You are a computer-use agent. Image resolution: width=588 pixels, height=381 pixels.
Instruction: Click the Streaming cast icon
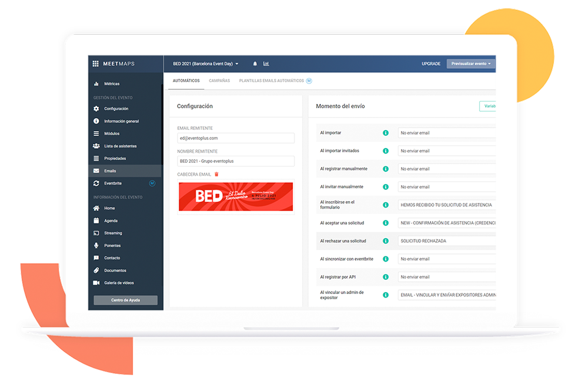coord(96,233)
